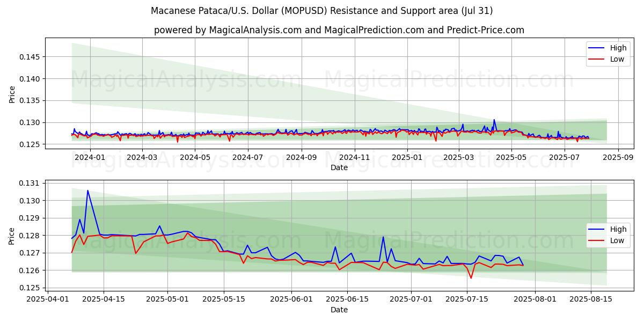Click the 2025-04-15 date tick
This screenshot has width=644, height=322.
click(x=104, y=299)
